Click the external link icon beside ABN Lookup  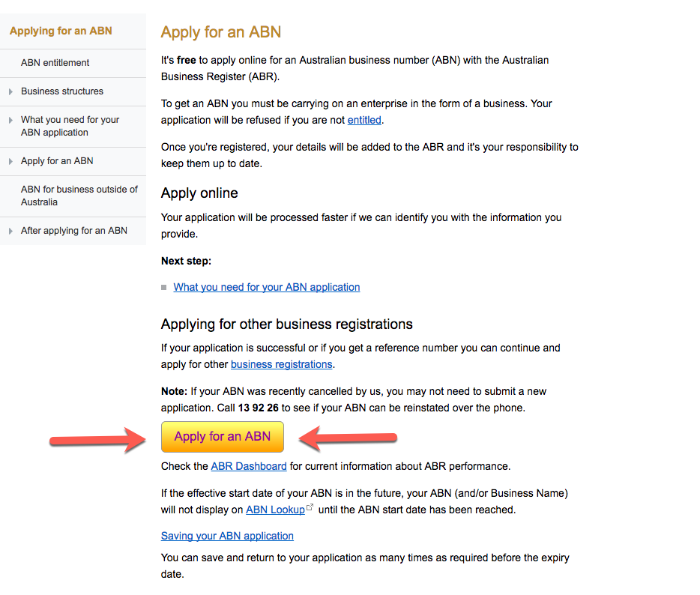310,507
